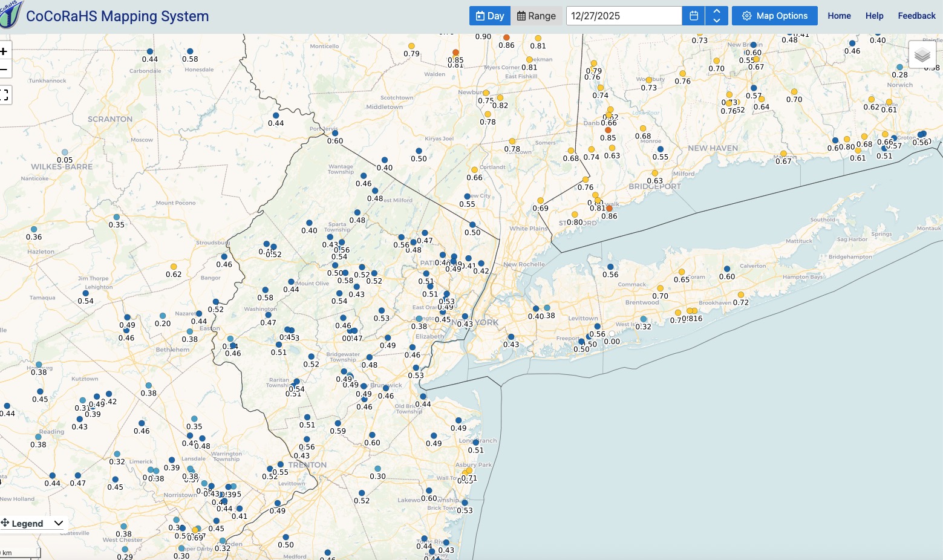This screenshot has width=943, height=560.
Task: Zoom out with the minus button
Action: click(x=4, y=70)
